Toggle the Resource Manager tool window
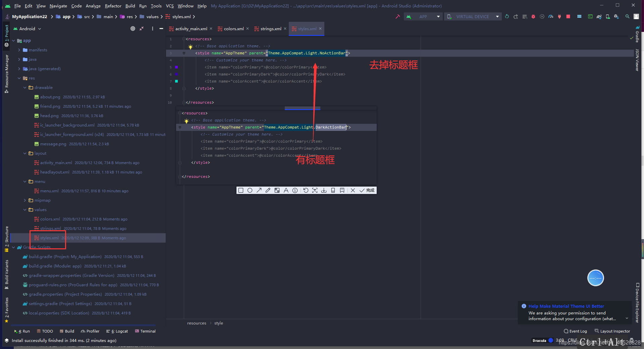 tap(7, 73)
